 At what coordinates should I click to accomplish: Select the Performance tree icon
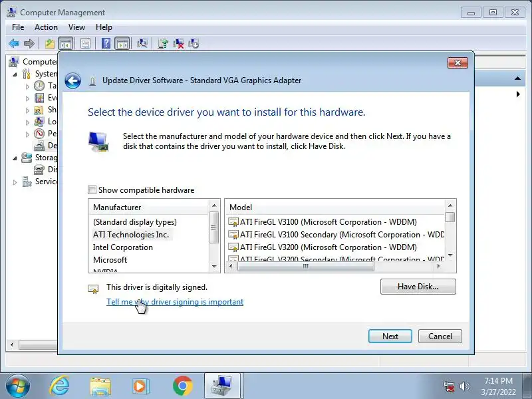[39, 134]
